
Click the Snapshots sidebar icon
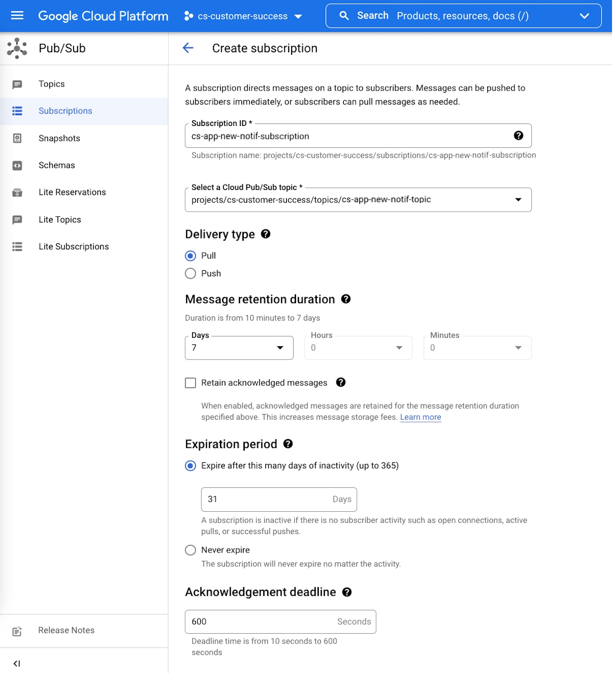pos(17,138)
